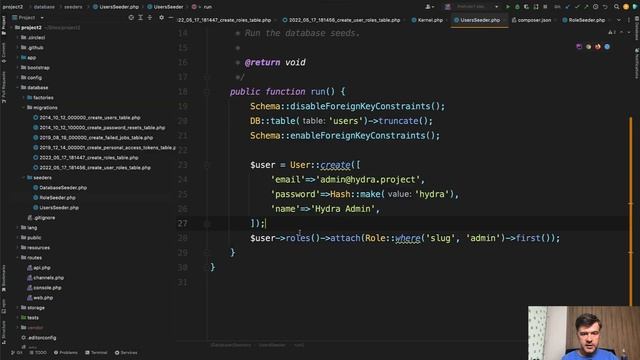Toggle the Structure tool window strip button
The image size is (640, 360).
(4, 333)
